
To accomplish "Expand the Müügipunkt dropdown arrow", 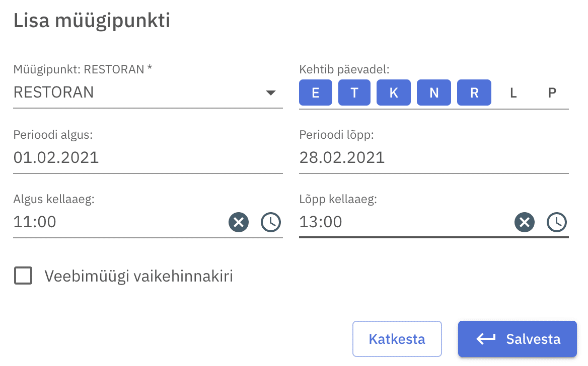I will click(x=271, y=93).
